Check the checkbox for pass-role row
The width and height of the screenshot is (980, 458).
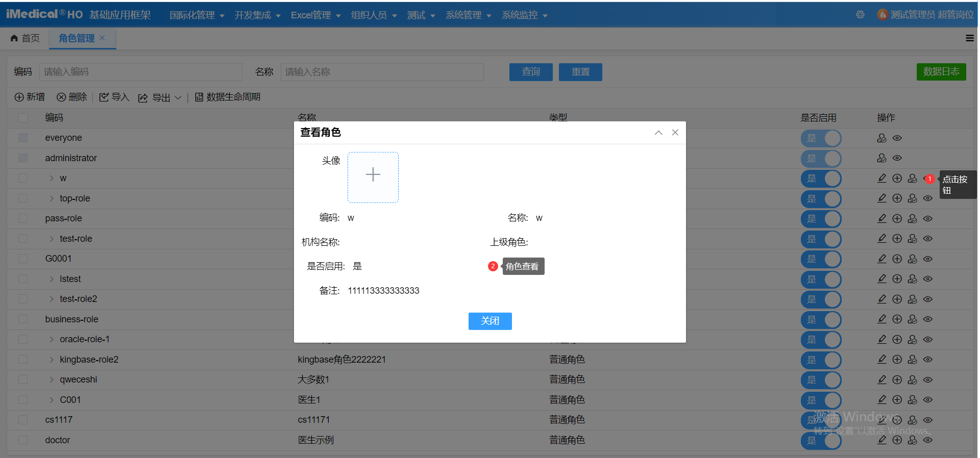tap(23, 218)
